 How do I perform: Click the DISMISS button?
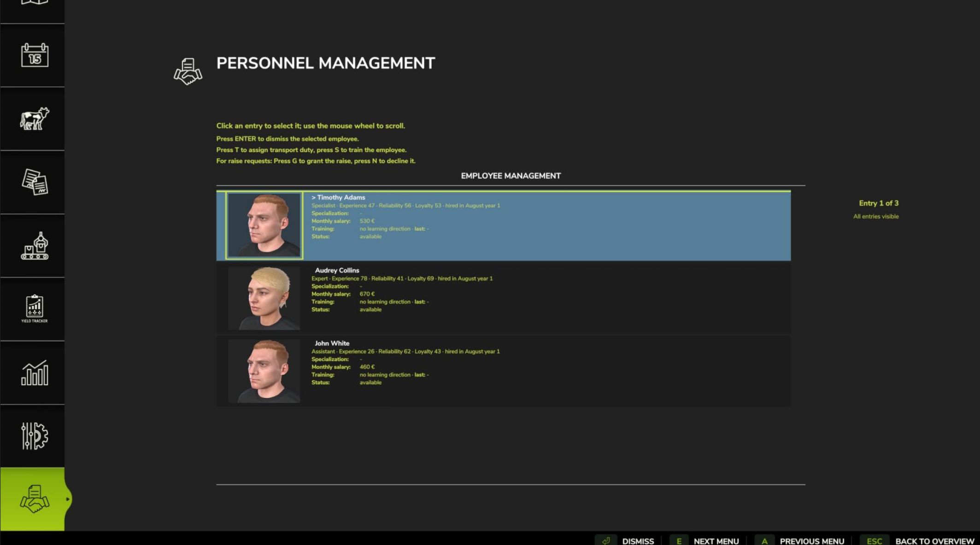click(638, 541)
